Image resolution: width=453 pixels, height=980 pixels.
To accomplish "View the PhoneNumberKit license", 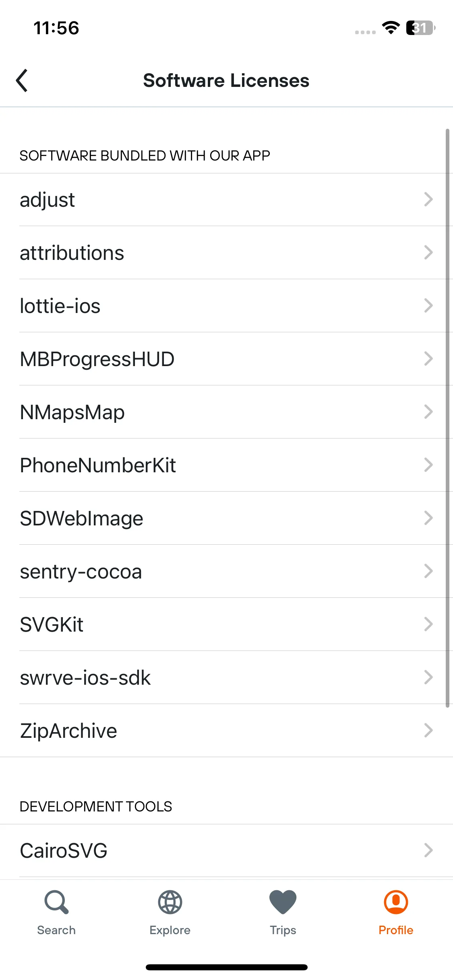I will [x=226, y=465].
